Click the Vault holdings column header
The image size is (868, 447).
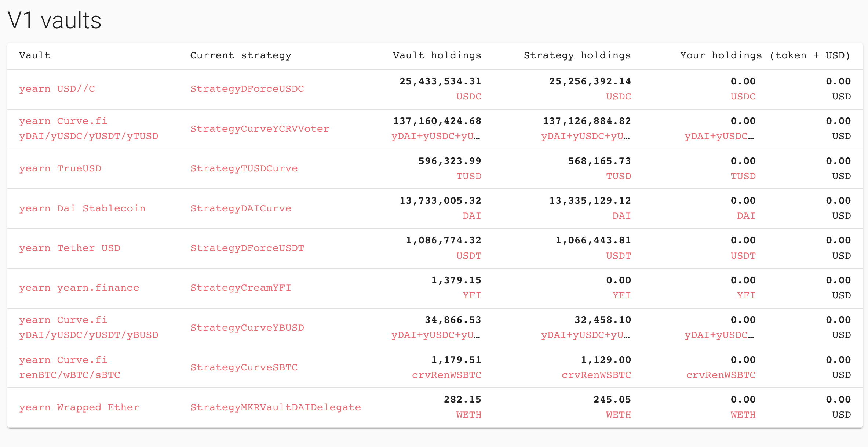point(437,55)
